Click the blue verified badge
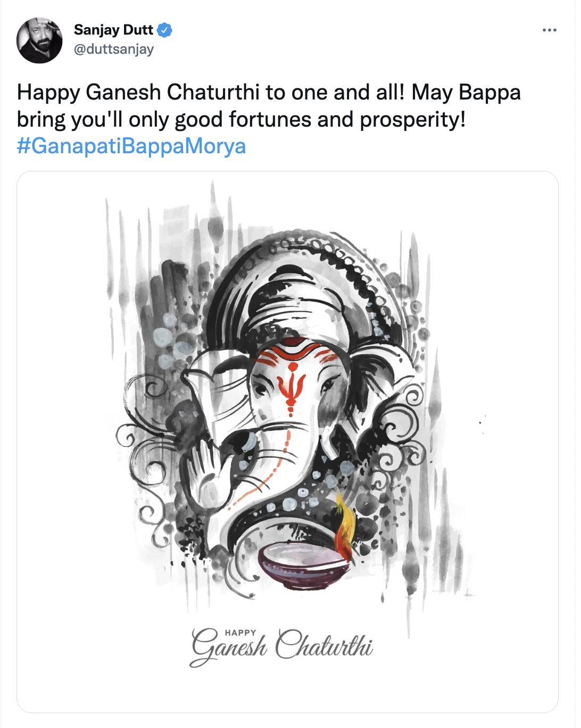This screenshot has height=728, width=581. (165, 30)
